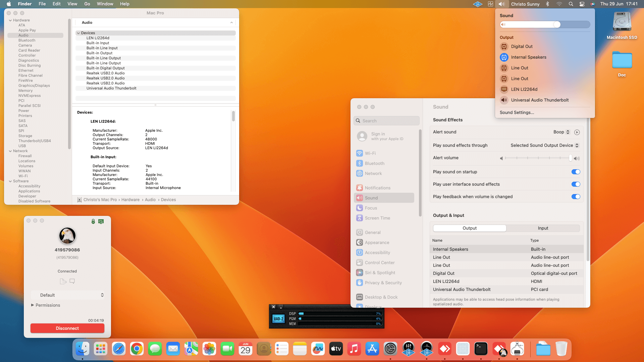Click the file transfer icon under Connected
Viewport: 644px width, 362px height.
(x=63, y=281)
